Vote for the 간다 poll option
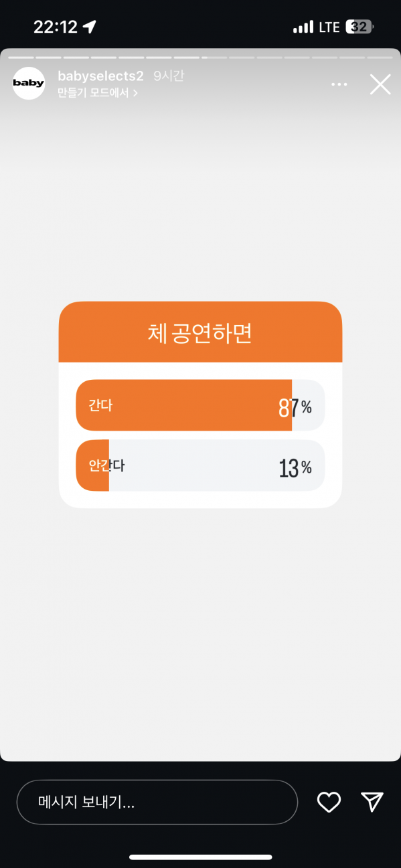 coord(200,405)
